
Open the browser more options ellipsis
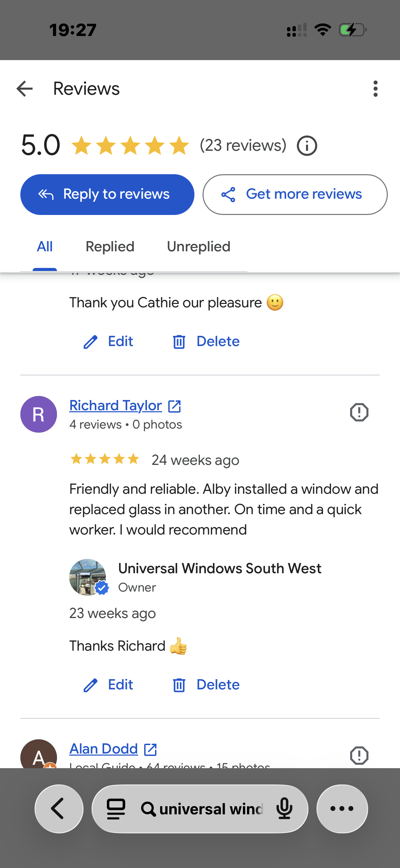342,809
